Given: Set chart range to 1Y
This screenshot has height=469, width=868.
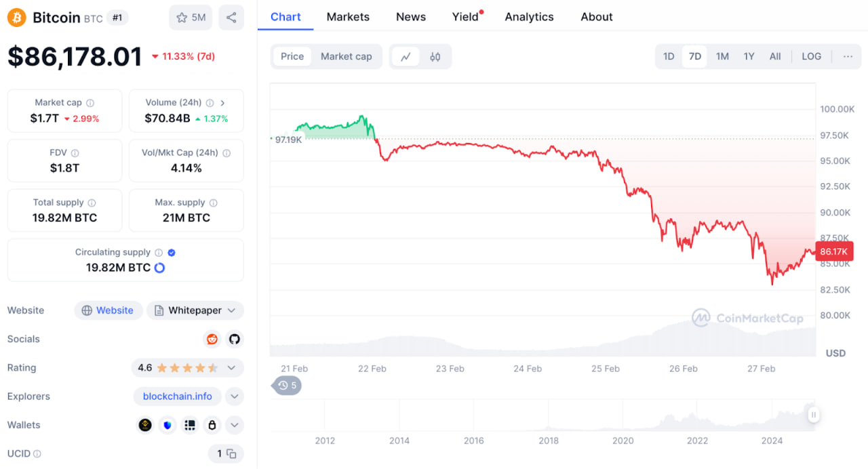Looking at the screenshot, I should (749, 57).
